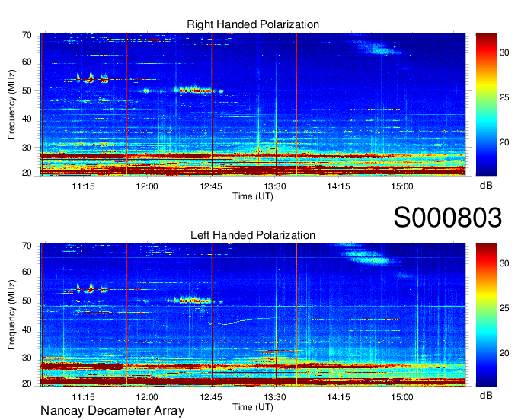Click the Left Handed Polarization spectrogram
Image resolution: width=518 pixels, height=420 pixels.
(253, 315)
